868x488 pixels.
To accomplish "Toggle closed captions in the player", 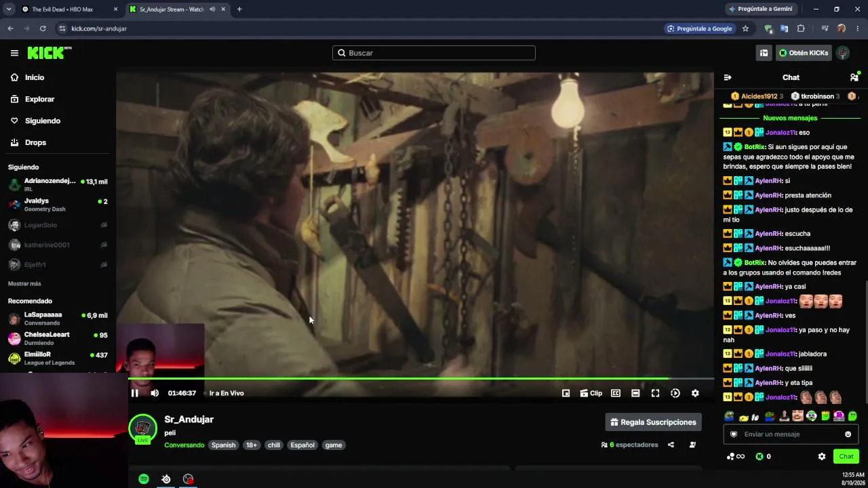I will 616,393.
